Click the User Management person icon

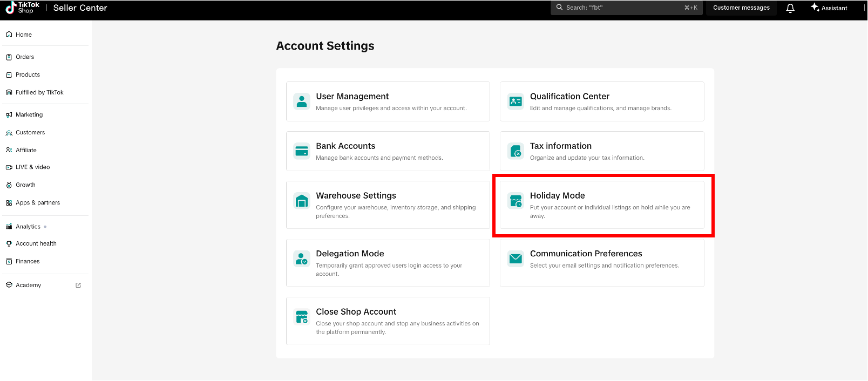coord(302,101)
